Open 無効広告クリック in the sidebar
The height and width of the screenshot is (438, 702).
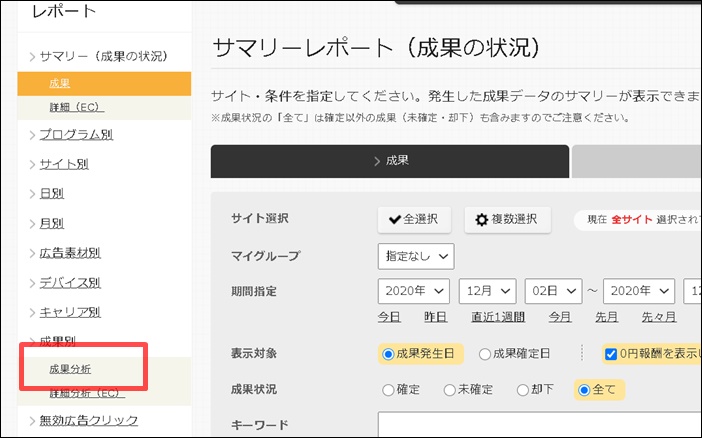tap(88, 420)
